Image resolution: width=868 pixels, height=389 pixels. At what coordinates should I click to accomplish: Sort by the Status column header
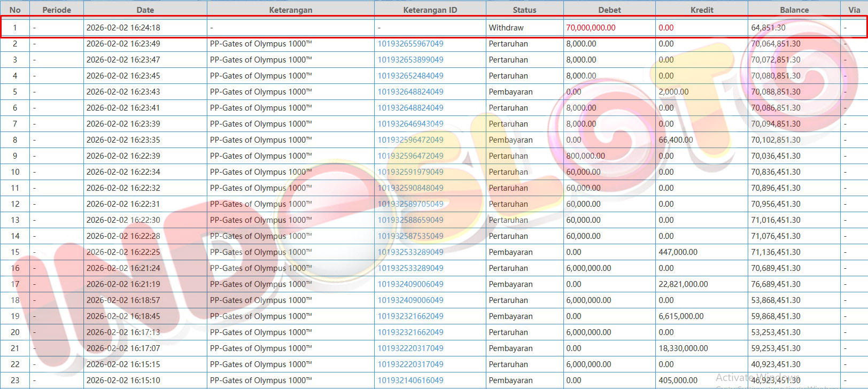point(524,10)
